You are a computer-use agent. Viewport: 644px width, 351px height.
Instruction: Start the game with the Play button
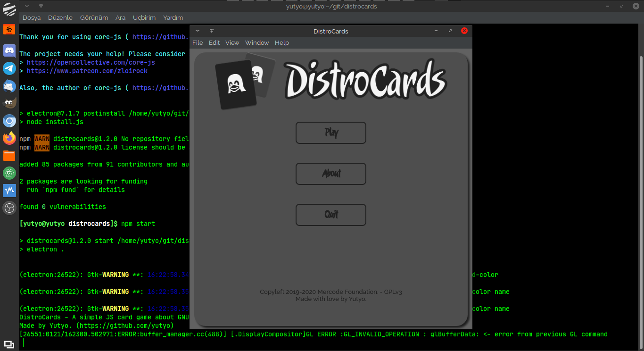tap(331, 133)
